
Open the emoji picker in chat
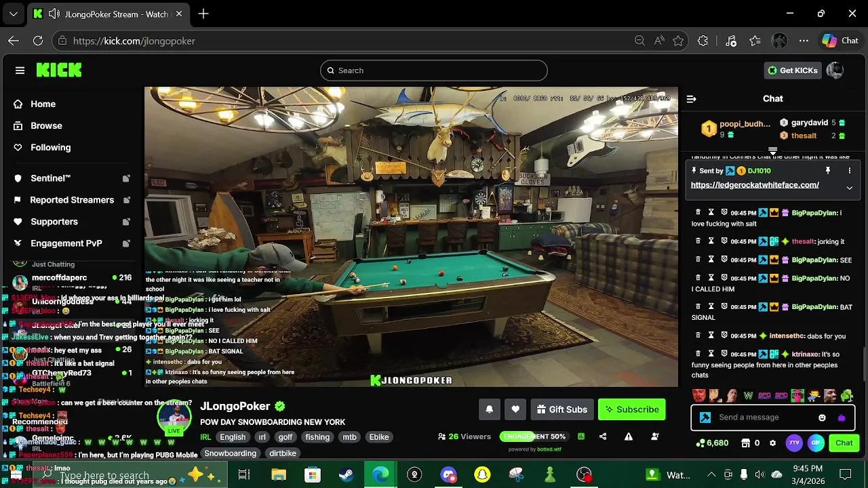822,418
